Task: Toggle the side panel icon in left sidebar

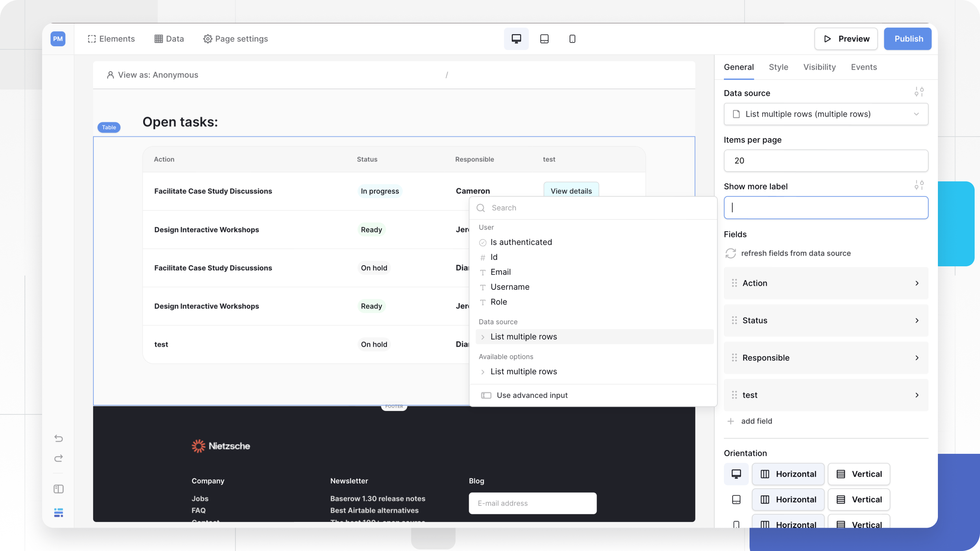Action: coord(58,489)
